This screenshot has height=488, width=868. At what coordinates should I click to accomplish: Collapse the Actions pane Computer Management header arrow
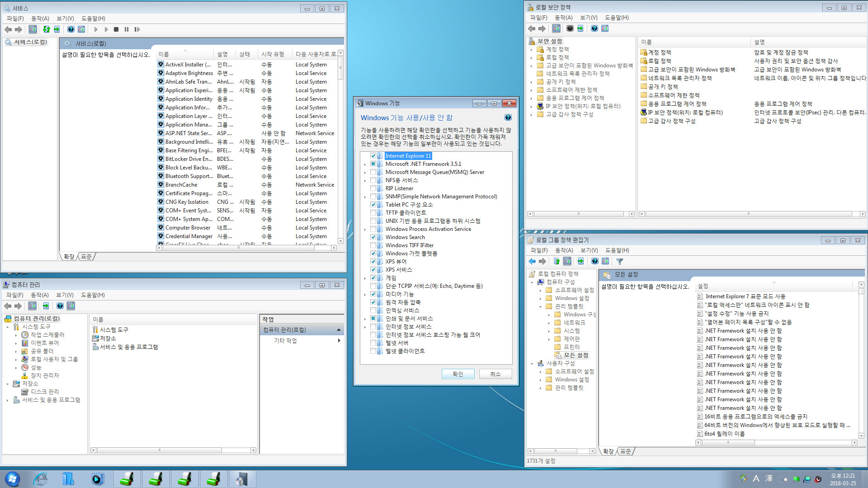click(339, 330)
